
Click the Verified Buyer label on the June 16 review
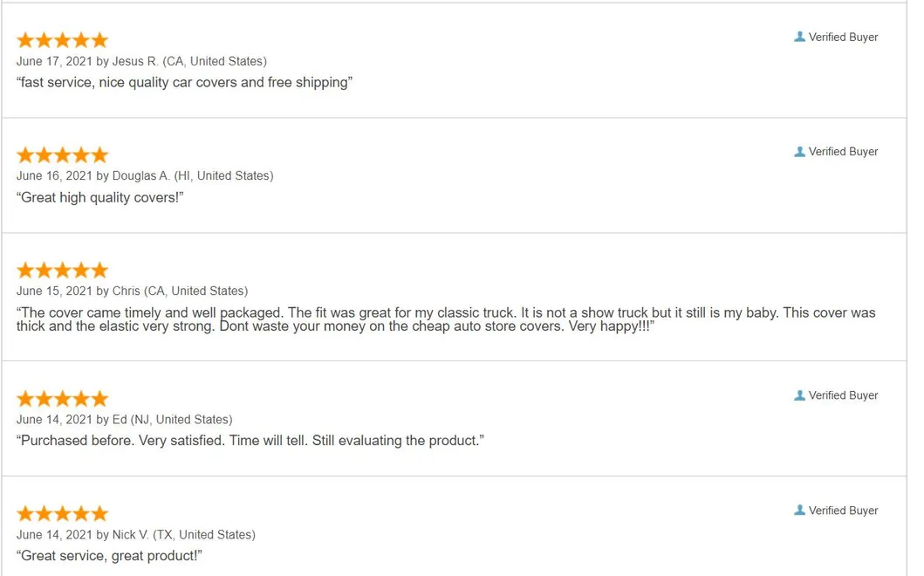coord(843,151)
